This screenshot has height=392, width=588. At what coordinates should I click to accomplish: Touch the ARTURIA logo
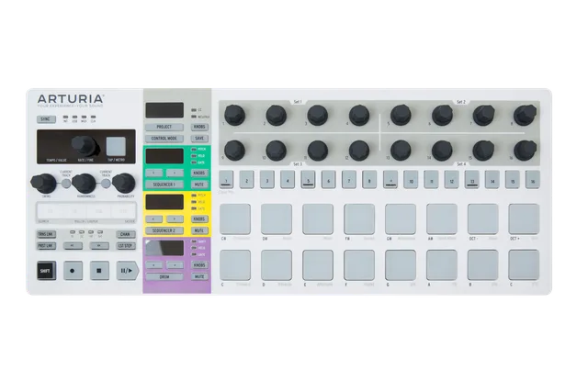[71, 99]
